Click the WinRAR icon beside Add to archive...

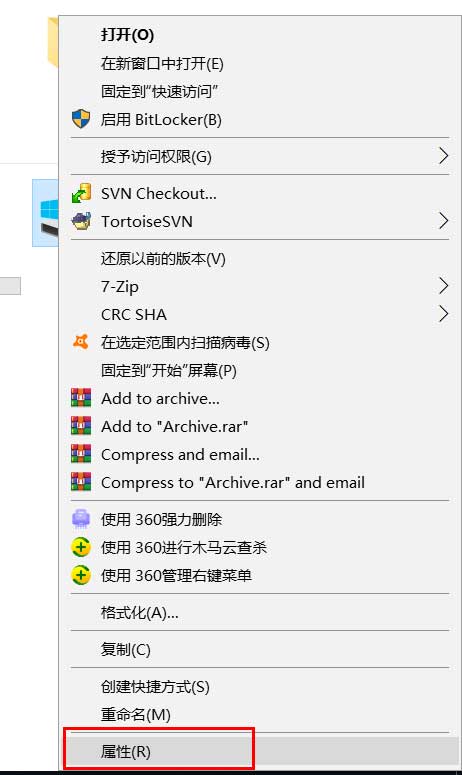[81, 398]
